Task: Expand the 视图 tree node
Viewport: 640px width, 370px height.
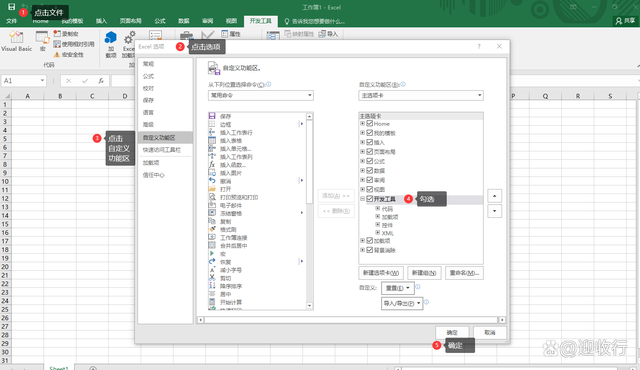Action: tap(362, 189)
